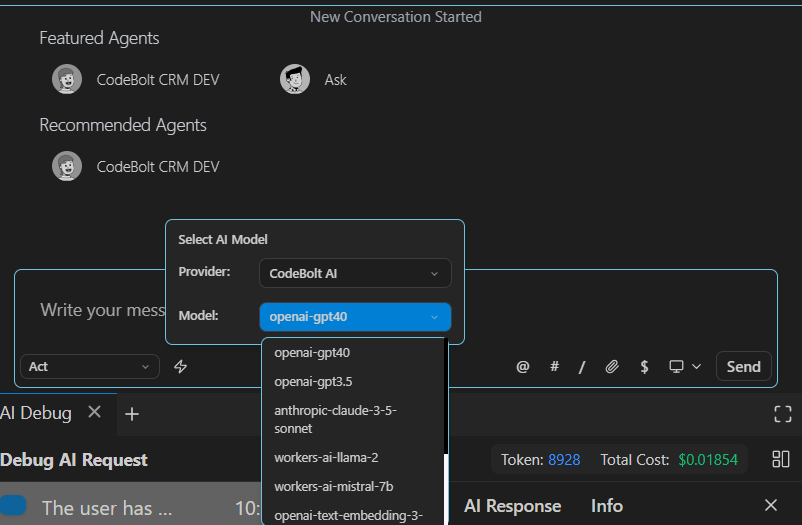Image resolution: width=802 pixels, height=525 pixels.
Task: Send the message
Action: tap(744, 366)
